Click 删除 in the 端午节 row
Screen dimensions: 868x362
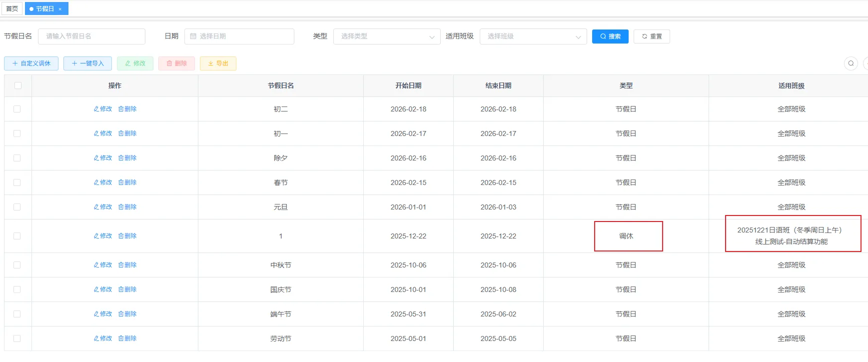(x=127, y=314)
